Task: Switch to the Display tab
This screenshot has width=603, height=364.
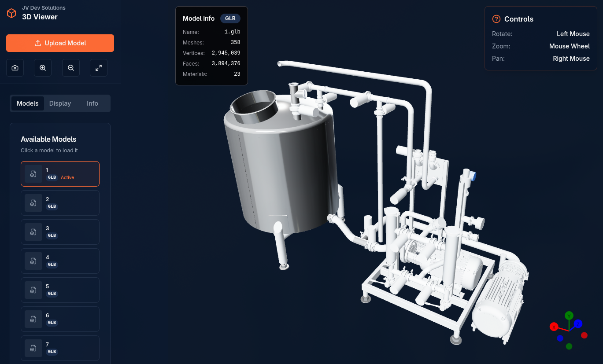Action: coord(60,103)
